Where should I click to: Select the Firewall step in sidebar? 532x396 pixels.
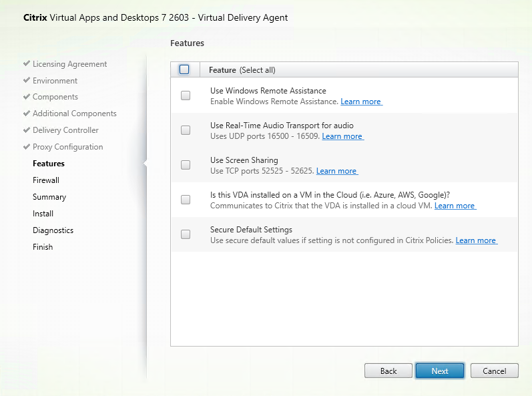pos(46,180)
